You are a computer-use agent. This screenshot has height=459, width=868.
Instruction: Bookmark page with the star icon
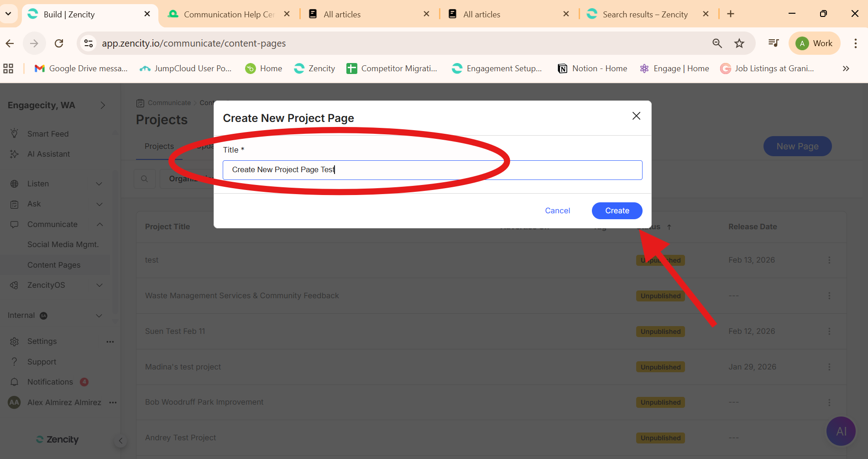[x=739, y=43]
